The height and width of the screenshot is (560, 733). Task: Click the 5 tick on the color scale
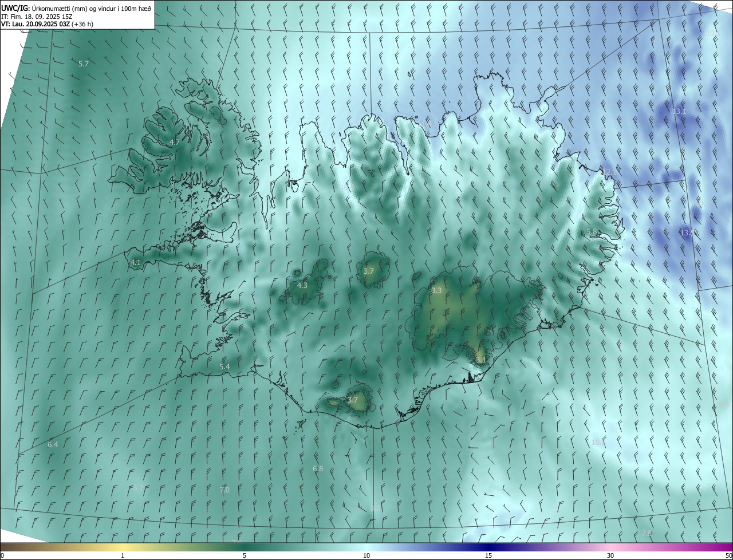(x=245, y=555)
